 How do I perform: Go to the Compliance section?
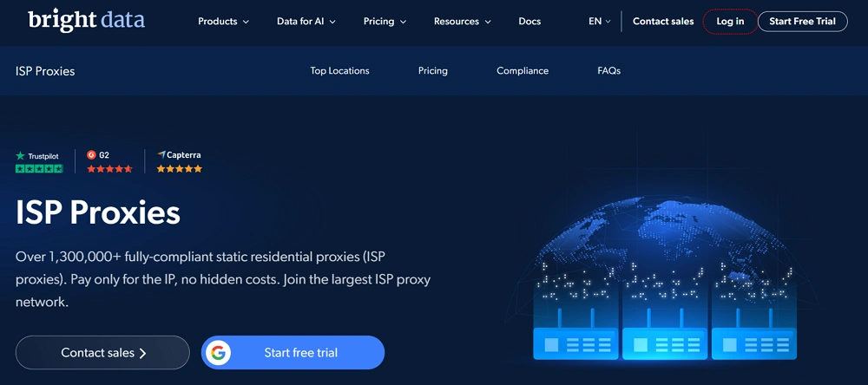[x=523, y=71]
